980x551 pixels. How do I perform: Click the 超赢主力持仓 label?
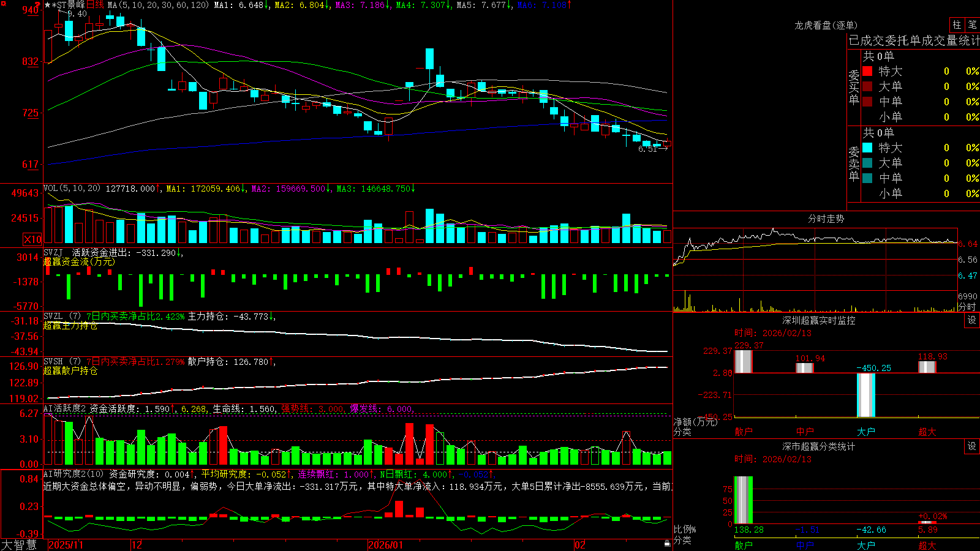[x=70, y=326]
